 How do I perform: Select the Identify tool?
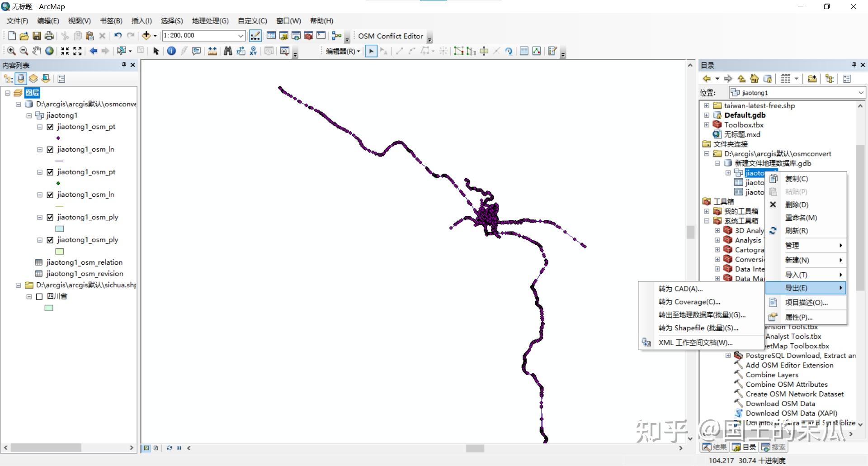click(x=171, y=51)
